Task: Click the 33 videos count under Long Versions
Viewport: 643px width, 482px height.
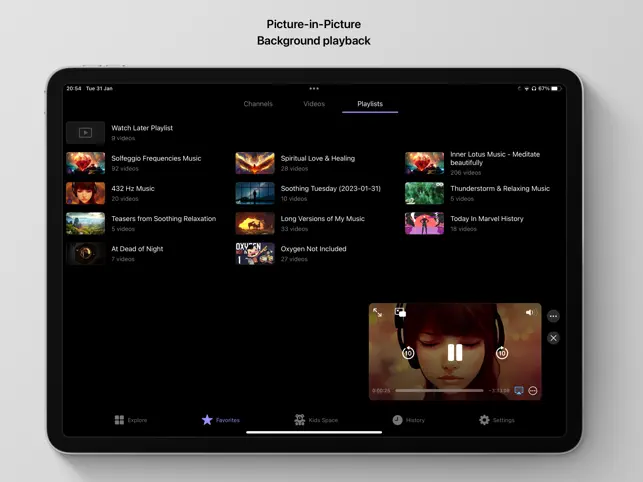Action: (x=294, y=229)
